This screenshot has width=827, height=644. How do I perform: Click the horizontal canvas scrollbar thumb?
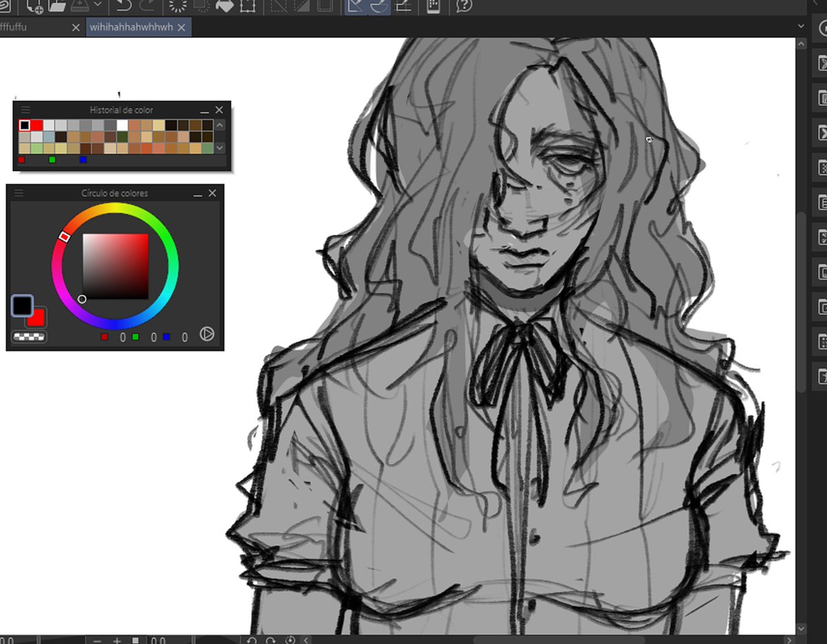tap(558, 640)
